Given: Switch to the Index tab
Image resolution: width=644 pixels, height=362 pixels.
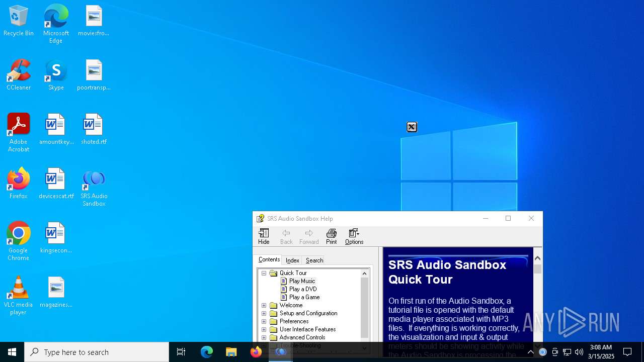Looking at the screenshot, I should [292, 260].
